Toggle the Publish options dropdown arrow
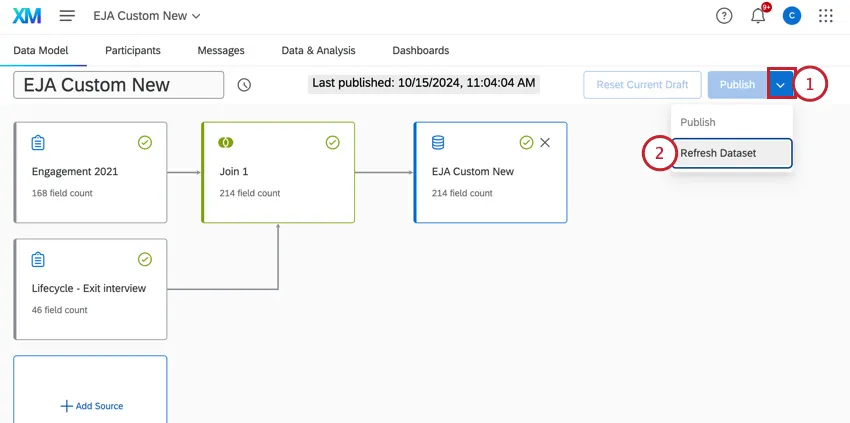 781,85
